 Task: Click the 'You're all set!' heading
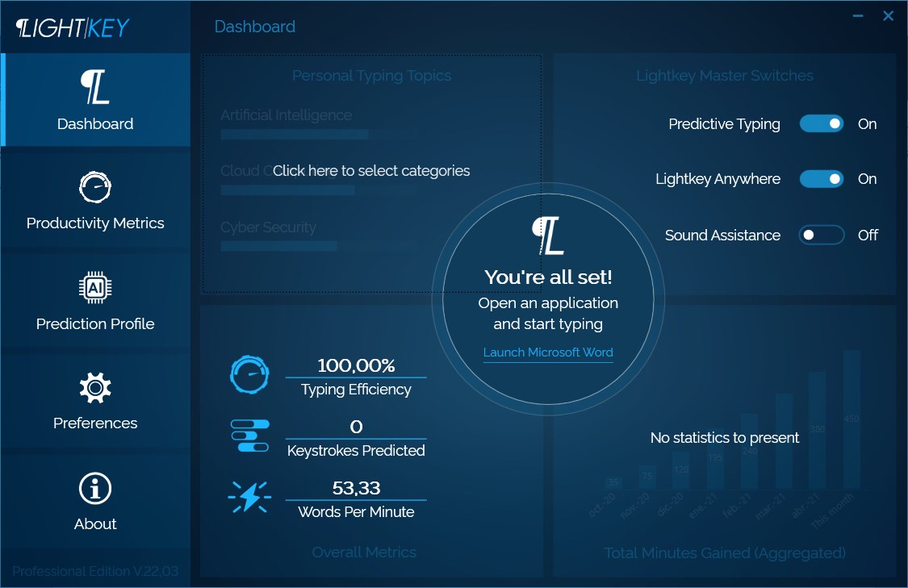(548, 277)
